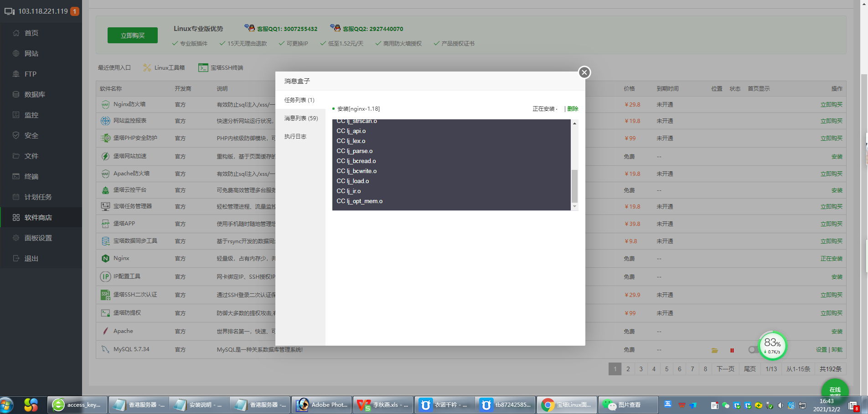Click 下一页 next page button
Screen dimensions: 868x414
click(725, 369)
